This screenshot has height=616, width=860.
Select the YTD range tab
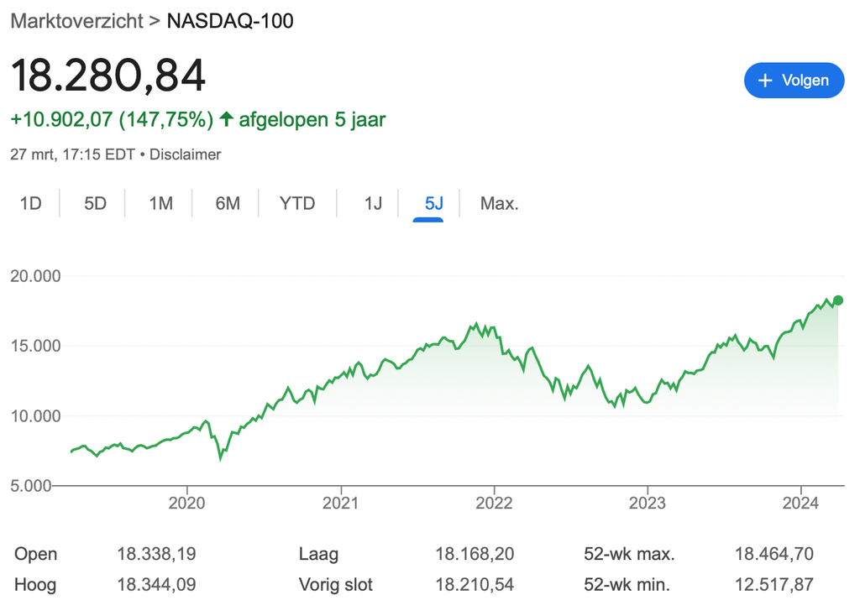[297, 203]
